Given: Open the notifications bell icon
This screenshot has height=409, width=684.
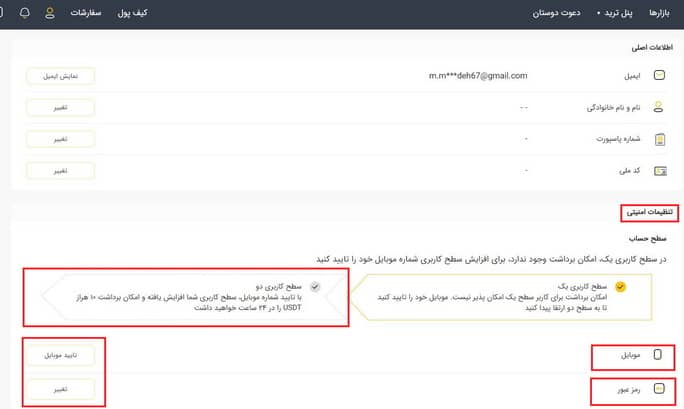Looking at the screenshot, I should click(x=25, y=13).
